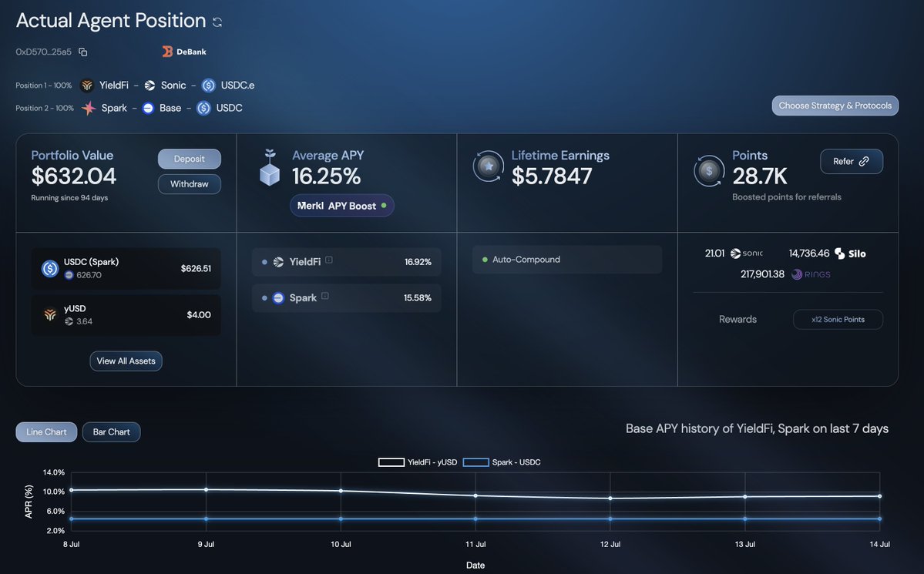924x574 pixels.
Task: Click the YieldFi data point on 12 Jul
Action: (610, 498)
